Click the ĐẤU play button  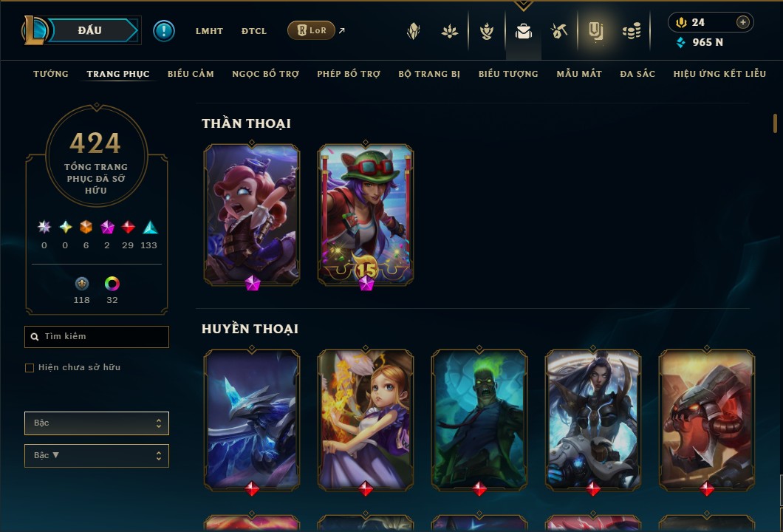90,30
